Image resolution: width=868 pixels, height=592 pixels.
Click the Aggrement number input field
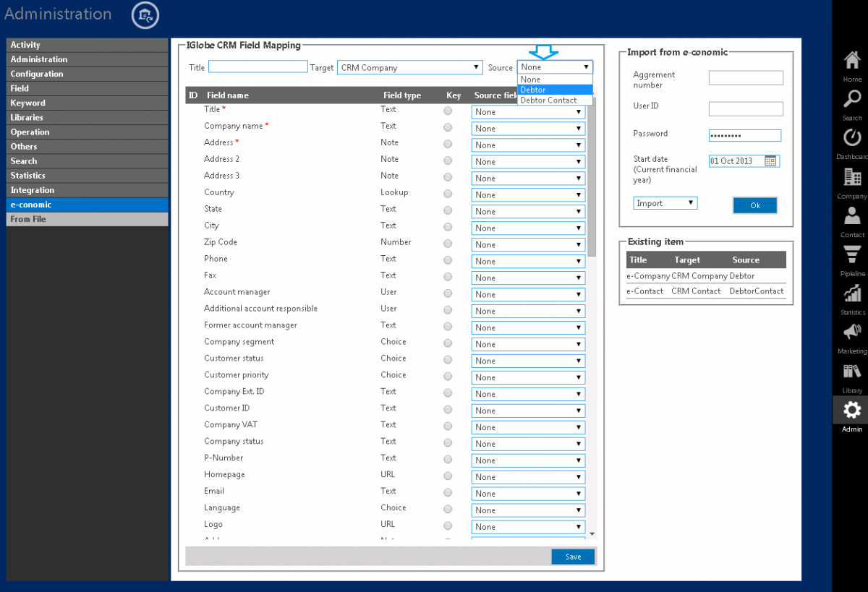click(746, 78)
